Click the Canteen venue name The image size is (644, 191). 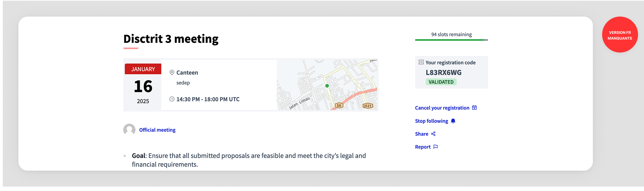click(x=187, y=73)
